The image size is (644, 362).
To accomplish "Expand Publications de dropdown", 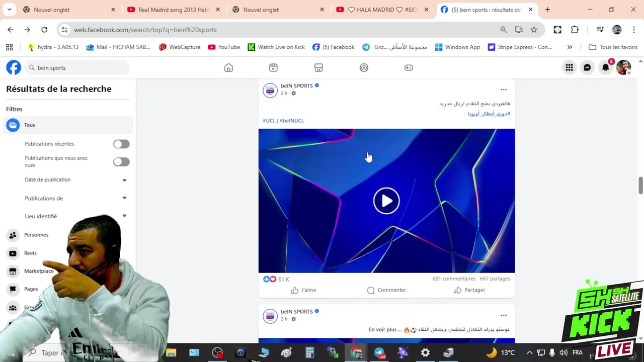I will point(124,198).
